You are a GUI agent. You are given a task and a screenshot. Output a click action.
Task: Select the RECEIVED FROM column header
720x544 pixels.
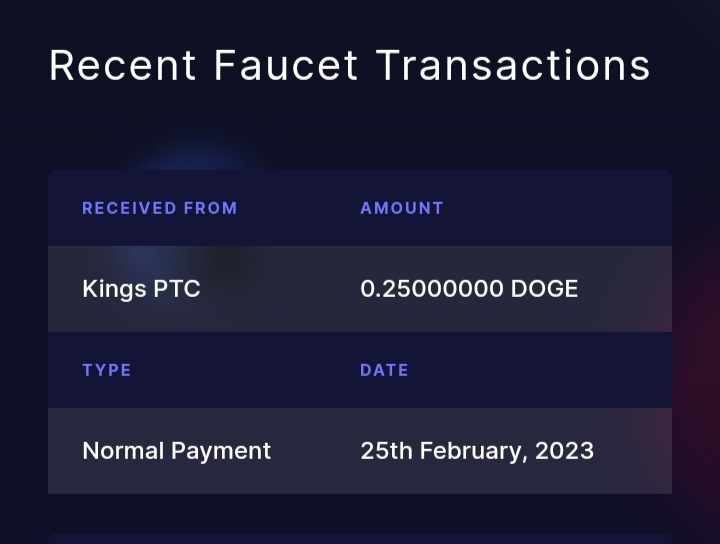click(160, 208)
